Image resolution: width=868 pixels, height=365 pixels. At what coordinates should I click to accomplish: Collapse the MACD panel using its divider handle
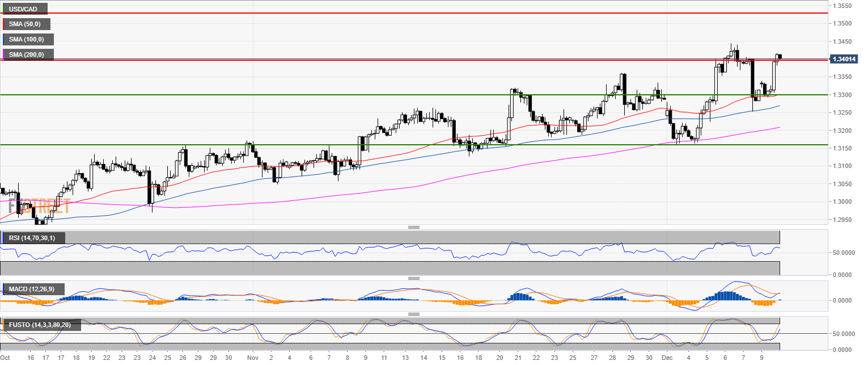tap(414, 278)
